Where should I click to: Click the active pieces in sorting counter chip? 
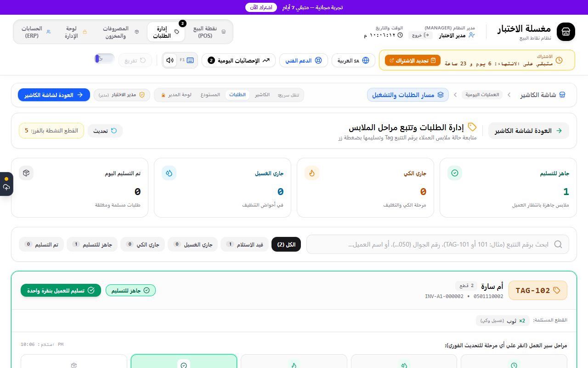click(x=51, y=131)
